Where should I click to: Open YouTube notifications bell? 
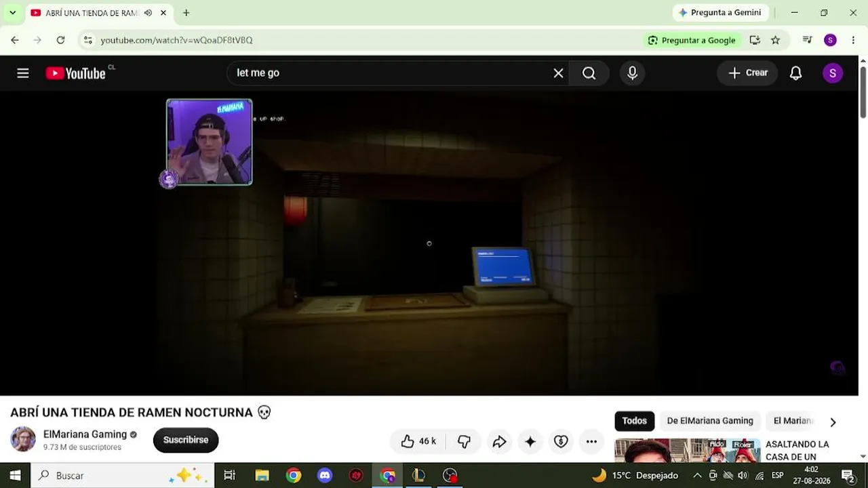(x=796, y=73)
